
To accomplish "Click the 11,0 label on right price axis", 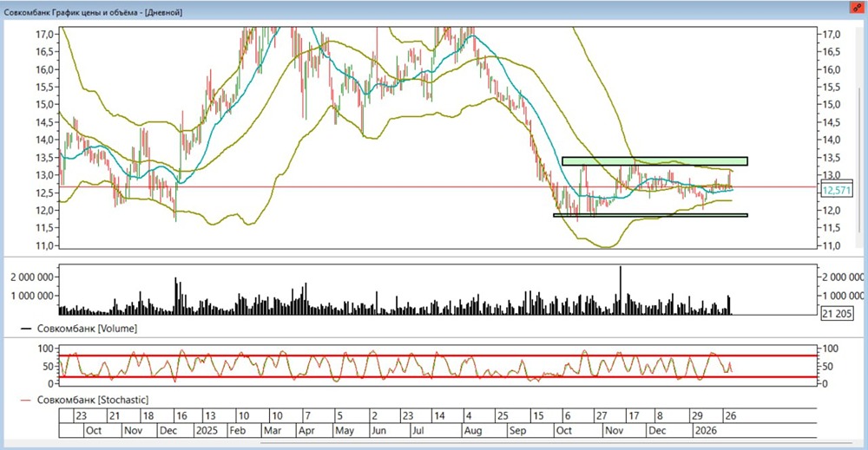I will pos(832,245).
